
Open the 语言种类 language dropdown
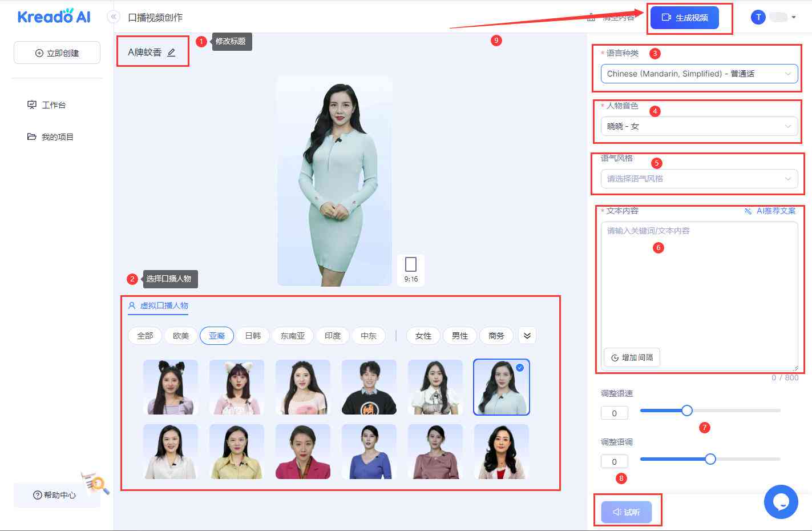tap(699, 74)
